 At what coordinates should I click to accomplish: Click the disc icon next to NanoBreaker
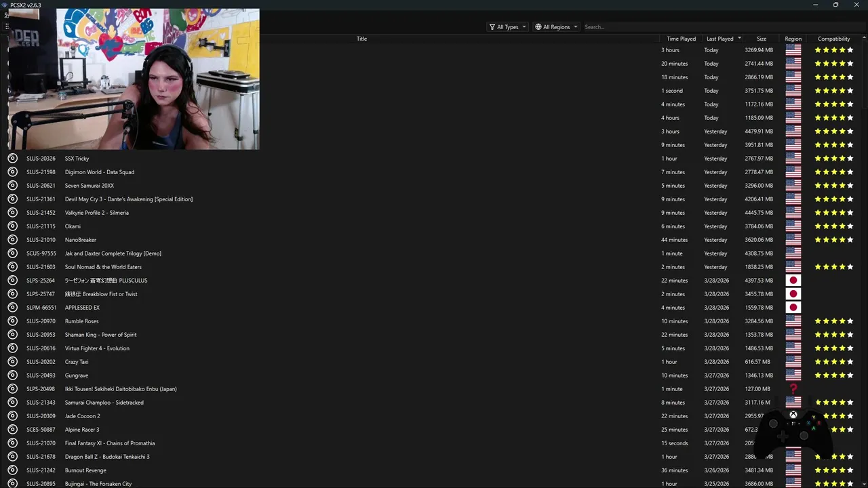(12, 240)
